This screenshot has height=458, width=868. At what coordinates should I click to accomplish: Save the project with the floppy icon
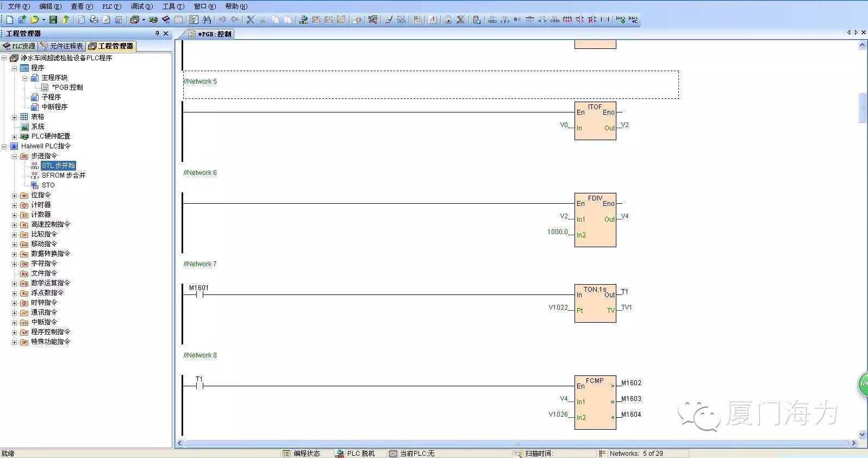[53, 20]
